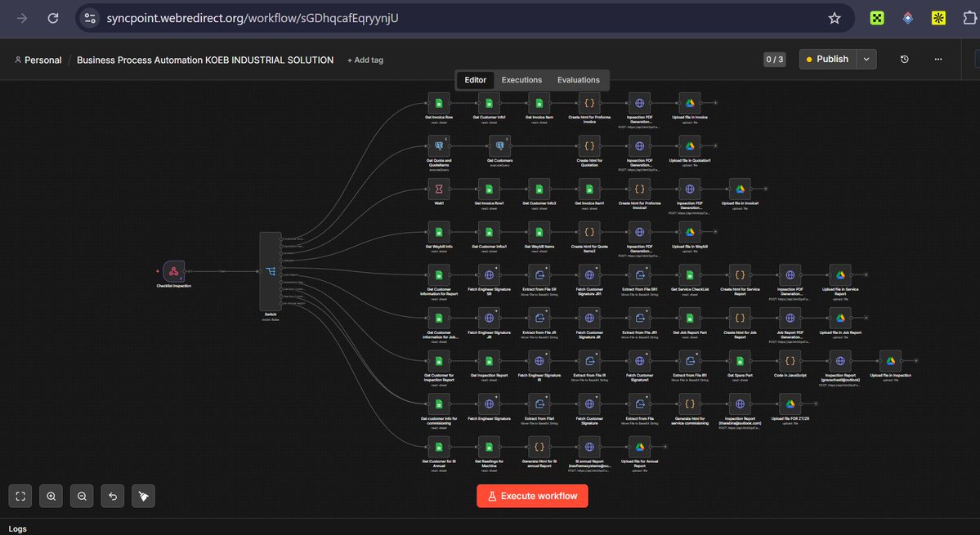Viewport: 980px width, 535px height.
Task: Select Get Job Report Part node
Action: coord(690,319)
